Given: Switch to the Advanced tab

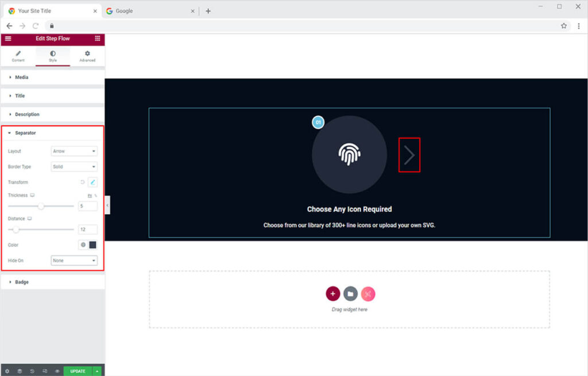Looking at the screenshot, I should (87, 56).
